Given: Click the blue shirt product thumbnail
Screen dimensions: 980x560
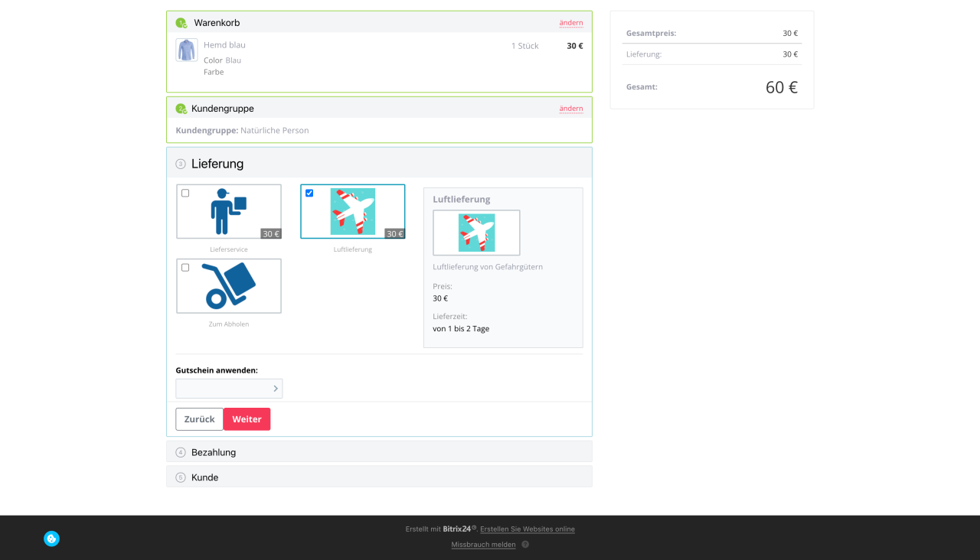Looking at the screenshot, I should tap(187, 50).
